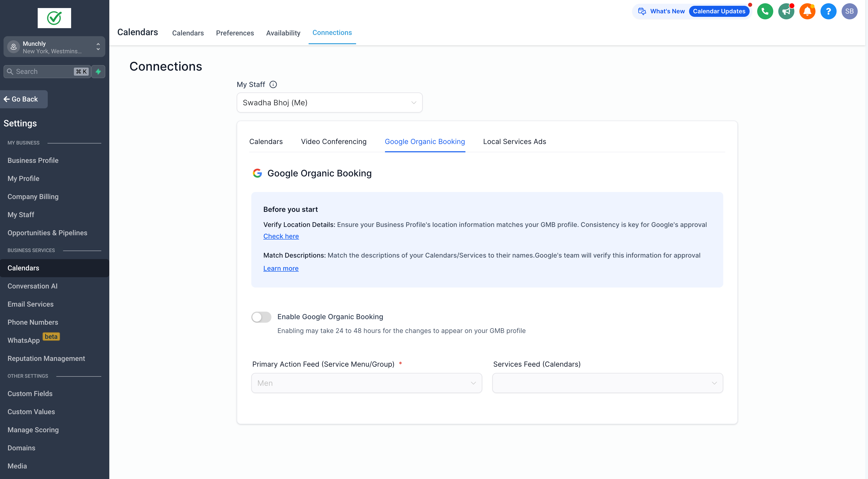Open Reputation Management settings
This screenshot has width=868, height=479.
46,358
